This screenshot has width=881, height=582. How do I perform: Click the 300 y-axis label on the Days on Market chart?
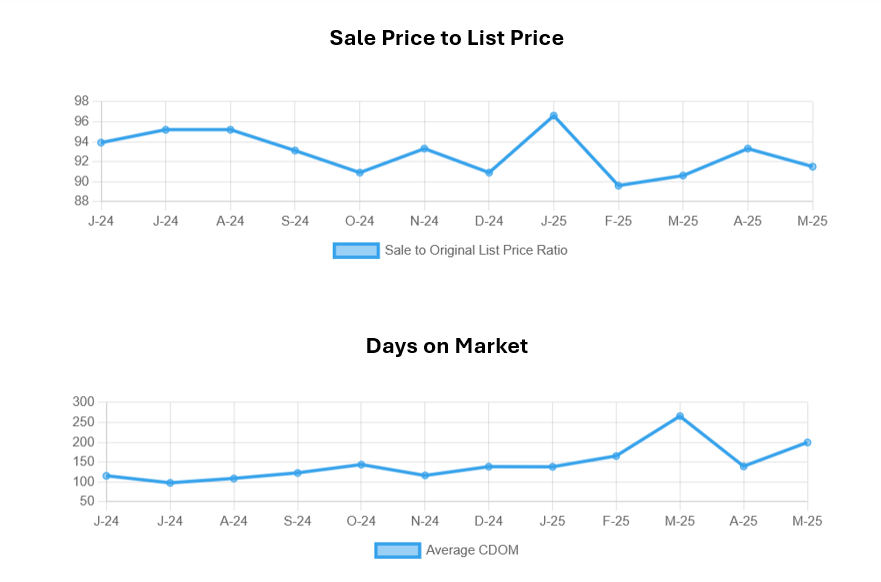click(x=83, y=402)
